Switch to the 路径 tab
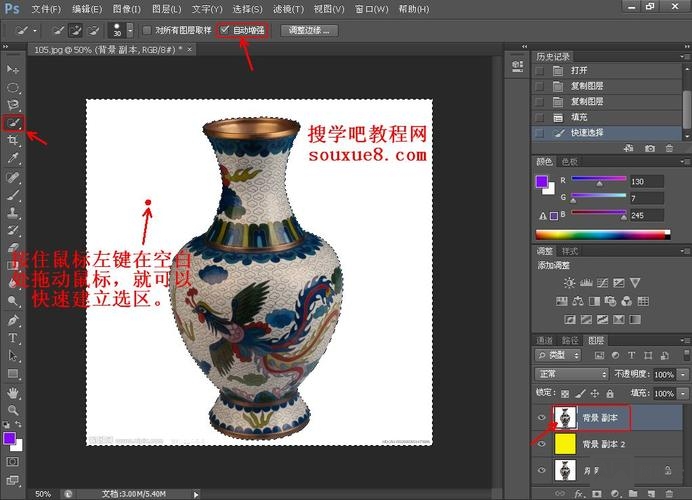 (570, 340)
